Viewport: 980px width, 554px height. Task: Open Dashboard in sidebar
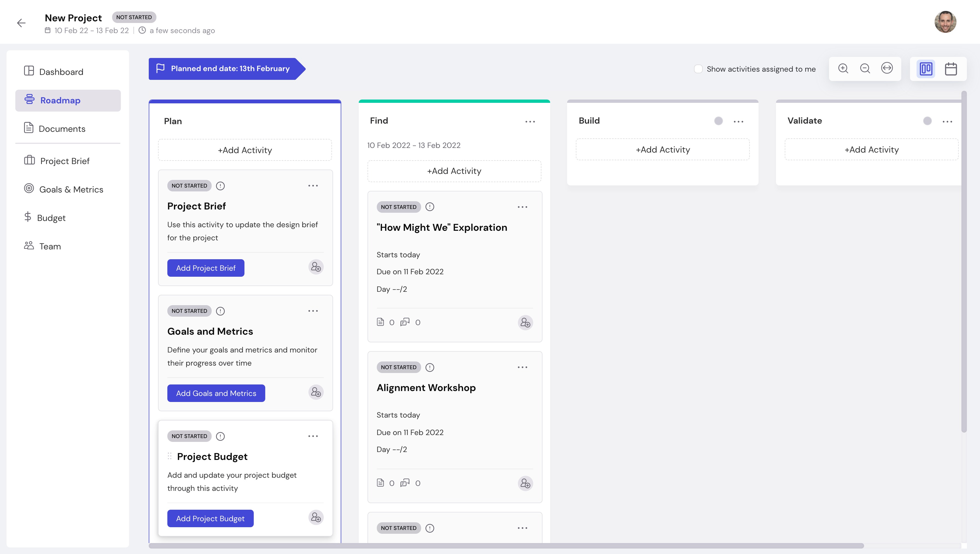point(68,72)
